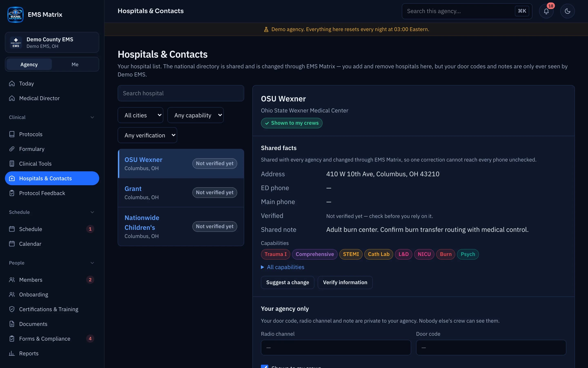Select the Grant hospital entry
This screenshot has width=588, height=368.
coord(181,193)
